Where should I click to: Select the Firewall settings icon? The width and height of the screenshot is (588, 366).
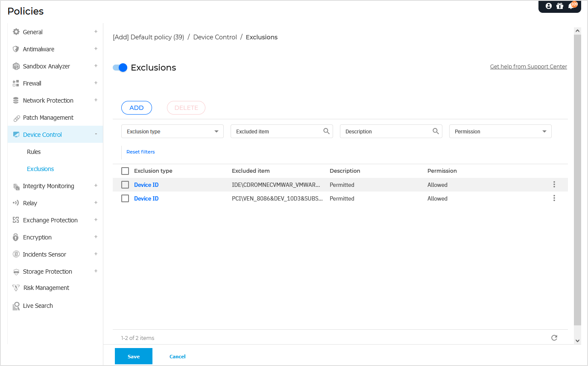[x=16, y=83]
